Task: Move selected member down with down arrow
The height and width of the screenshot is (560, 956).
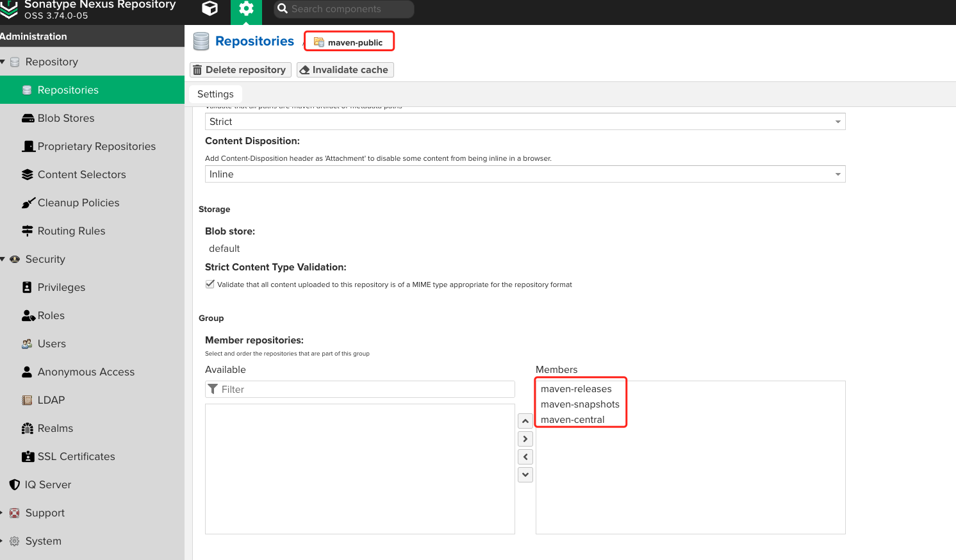Action: pyautogui.click(x=525, y=475)
